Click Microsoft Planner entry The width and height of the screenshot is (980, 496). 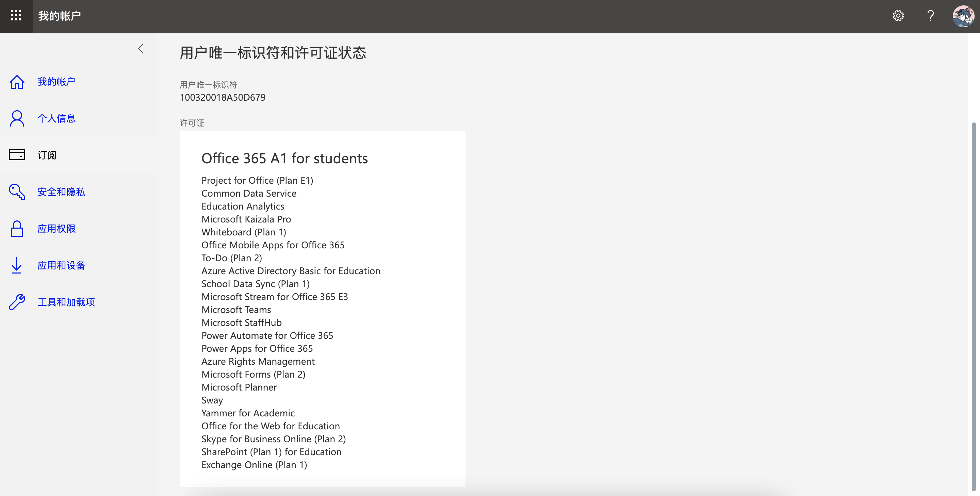point(239,387)
